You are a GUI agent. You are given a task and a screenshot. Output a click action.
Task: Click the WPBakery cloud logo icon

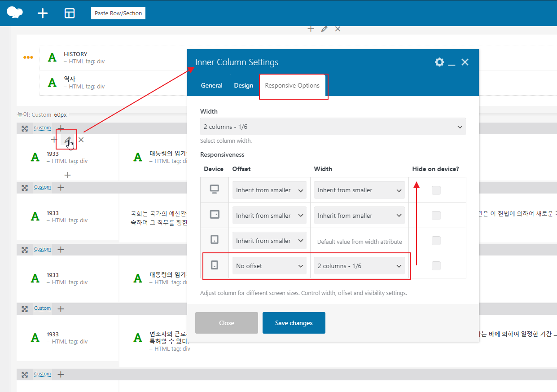[x=15, y=13]
